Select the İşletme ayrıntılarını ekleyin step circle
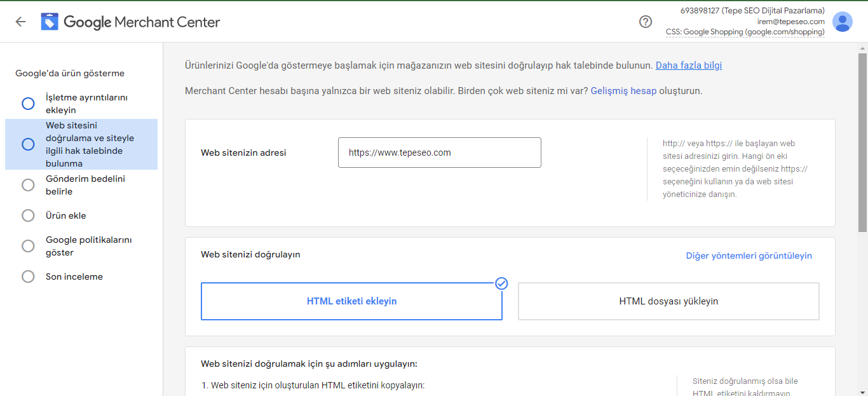The width and height of the screenshot is (868, 396). point(28,104)
